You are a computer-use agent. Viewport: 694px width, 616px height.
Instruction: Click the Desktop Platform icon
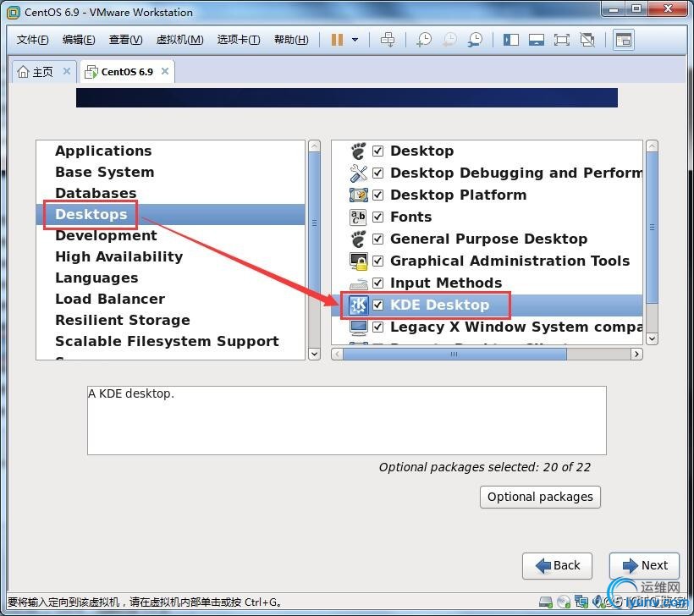tap(359, 195)
